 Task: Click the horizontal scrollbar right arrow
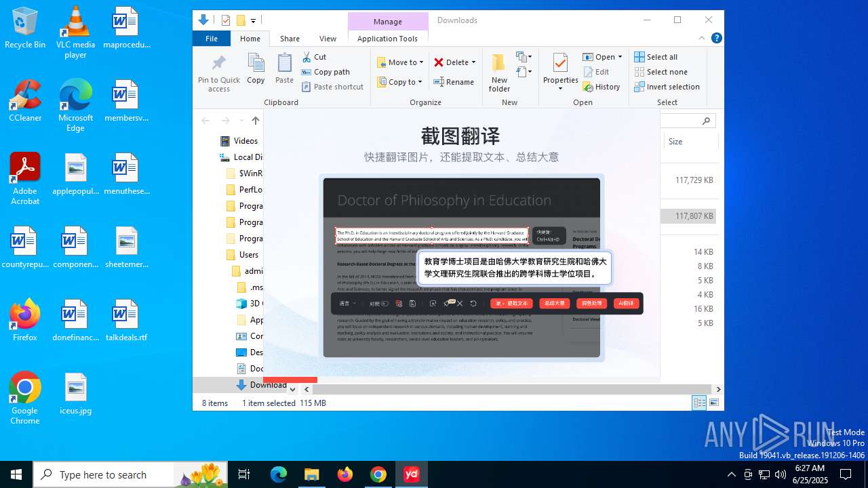click(x=718, y=389)
